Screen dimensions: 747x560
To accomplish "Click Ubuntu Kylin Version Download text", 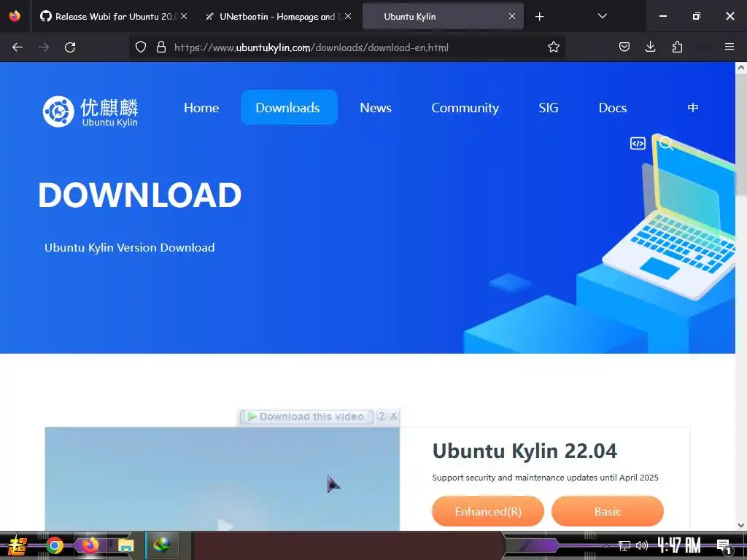I will pos(130,248).
